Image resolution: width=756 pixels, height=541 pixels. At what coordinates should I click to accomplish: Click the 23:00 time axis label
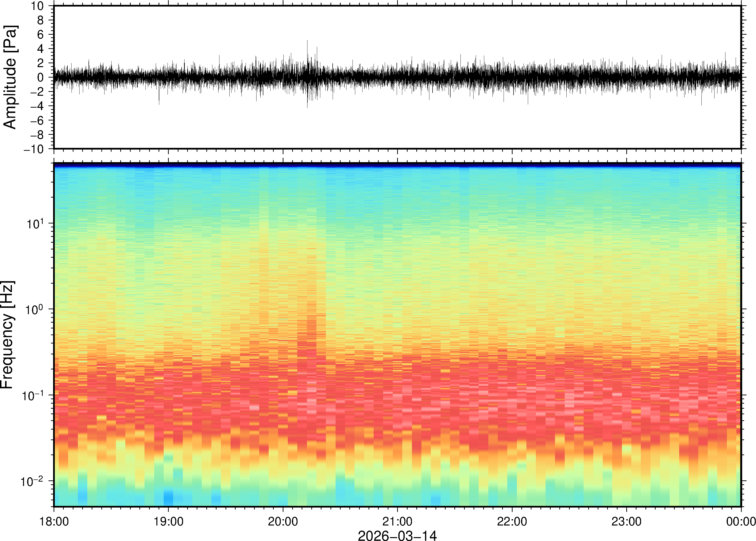click(626, 521)
